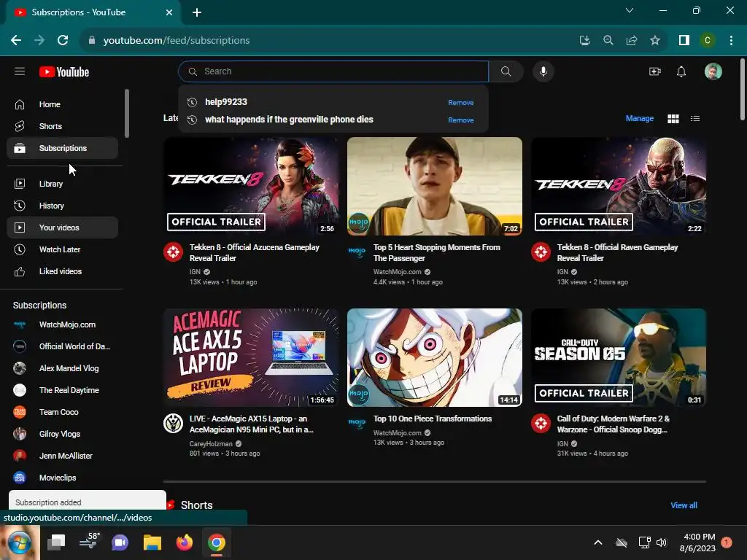This screenshot has width=747, height=560.
Task: Select Subscriptions in the sidebar
Action: coord(63,148)
